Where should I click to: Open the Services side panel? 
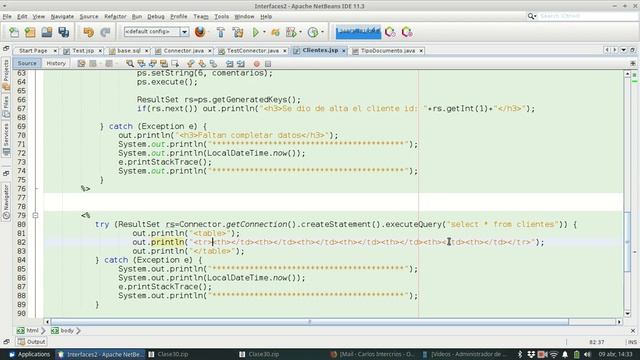pyautogui.click(x=6, y=139)
